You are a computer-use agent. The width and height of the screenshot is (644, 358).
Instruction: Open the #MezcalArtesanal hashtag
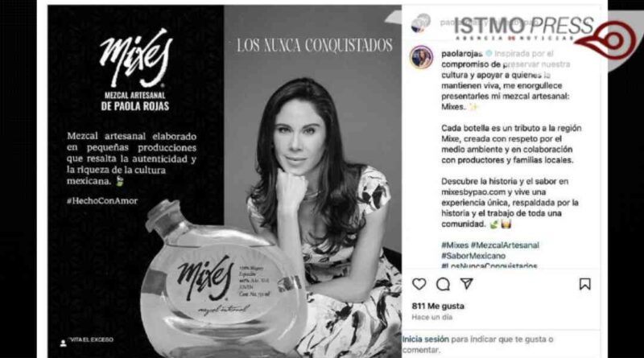pos(505,245)
